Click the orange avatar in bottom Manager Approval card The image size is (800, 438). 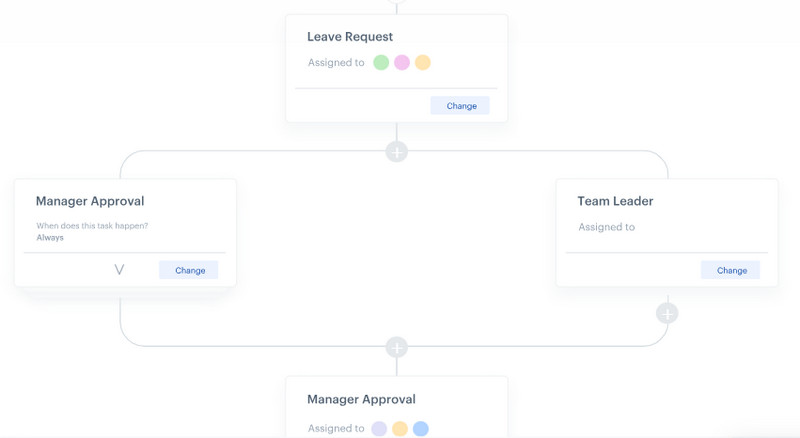click(x=400, y=429)
